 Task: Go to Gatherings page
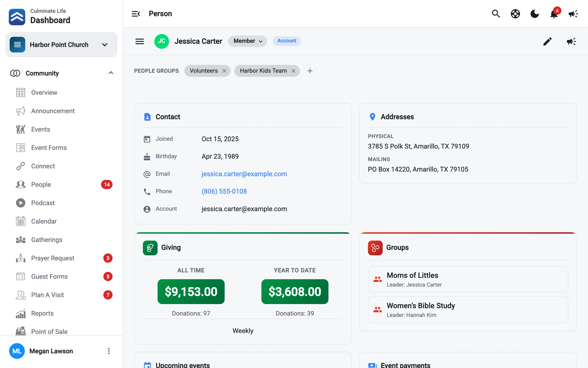pos(61,240)
